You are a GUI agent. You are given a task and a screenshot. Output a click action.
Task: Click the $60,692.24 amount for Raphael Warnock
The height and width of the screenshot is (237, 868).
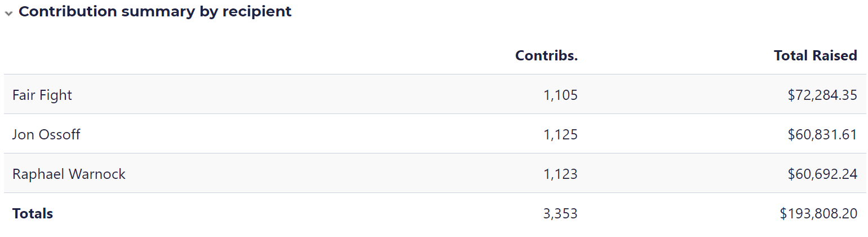(822, 174)
